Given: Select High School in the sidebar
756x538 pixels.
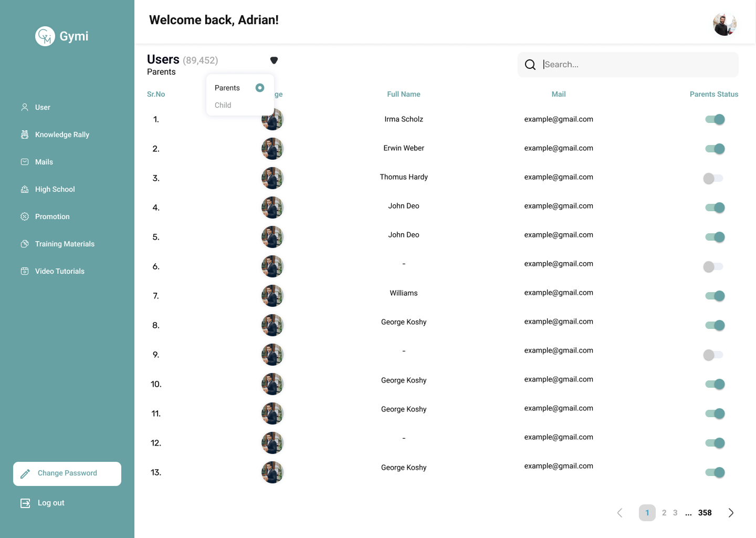Looking at the screenshot, I should [x=55, y=189].
